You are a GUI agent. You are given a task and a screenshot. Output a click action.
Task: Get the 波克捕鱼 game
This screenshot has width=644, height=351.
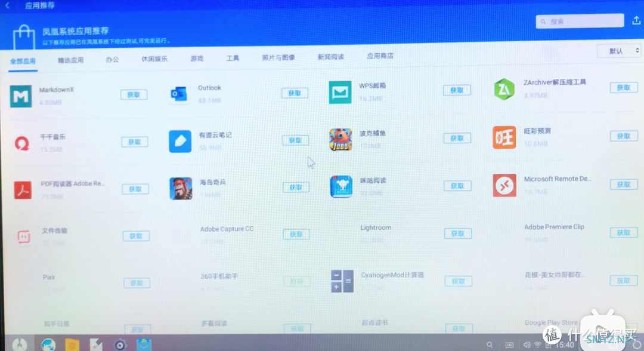(x=457, y=138)
